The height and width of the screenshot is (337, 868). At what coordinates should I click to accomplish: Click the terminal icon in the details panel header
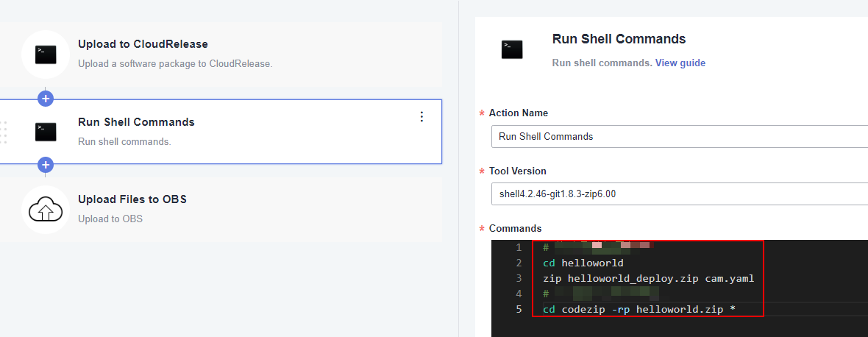512,49
